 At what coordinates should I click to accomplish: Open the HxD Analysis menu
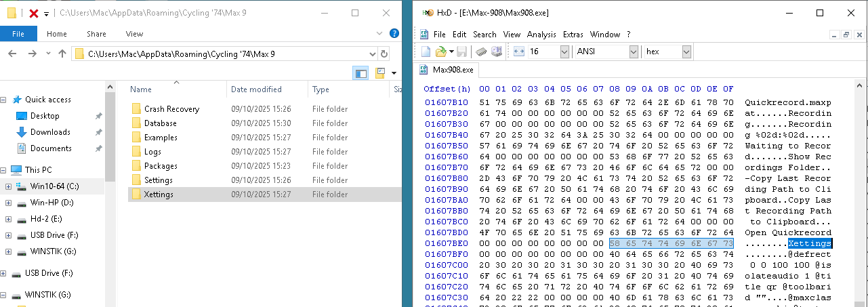tap(541, 34)
